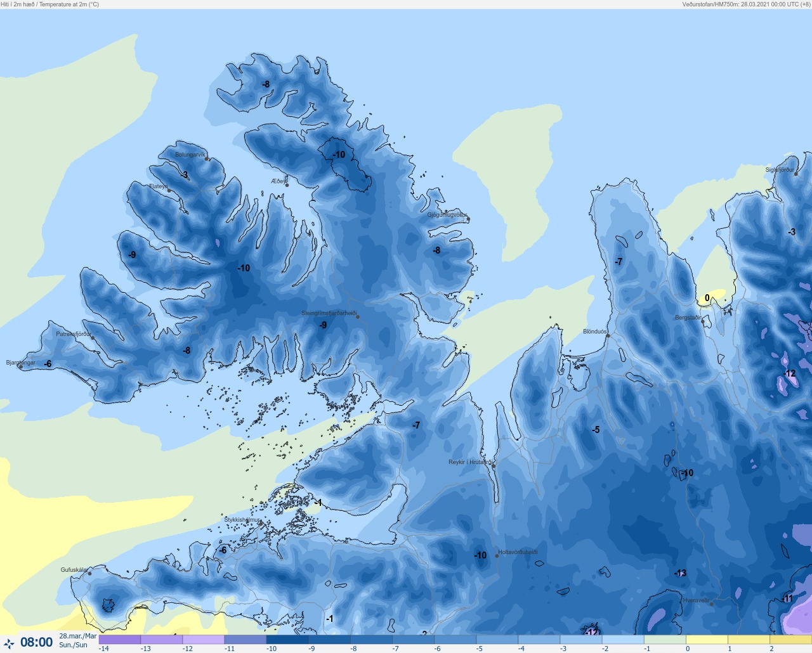Click the Hveravellir station label
The height and width of the screenshot is (653, 812).
(697, 600)
